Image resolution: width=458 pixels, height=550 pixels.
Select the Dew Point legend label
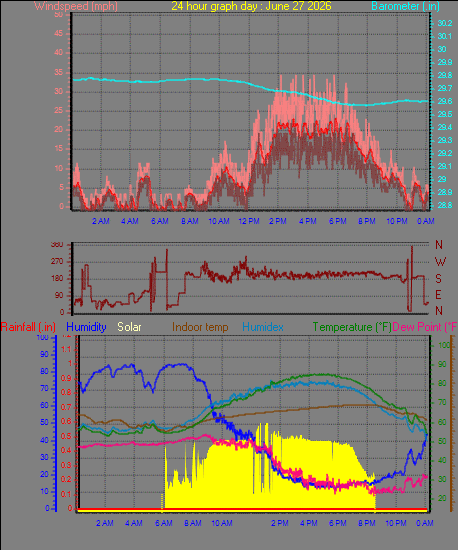pyautogui.click(x=425, y=327)
